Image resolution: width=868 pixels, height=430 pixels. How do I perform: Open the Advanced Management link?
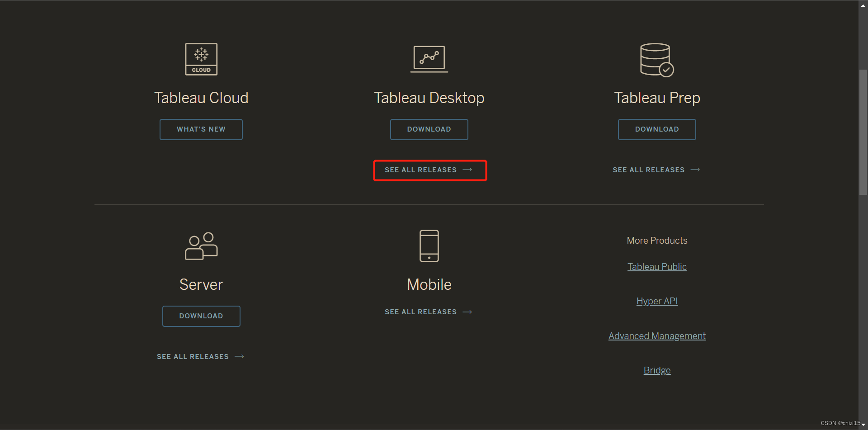coord(657,336)
